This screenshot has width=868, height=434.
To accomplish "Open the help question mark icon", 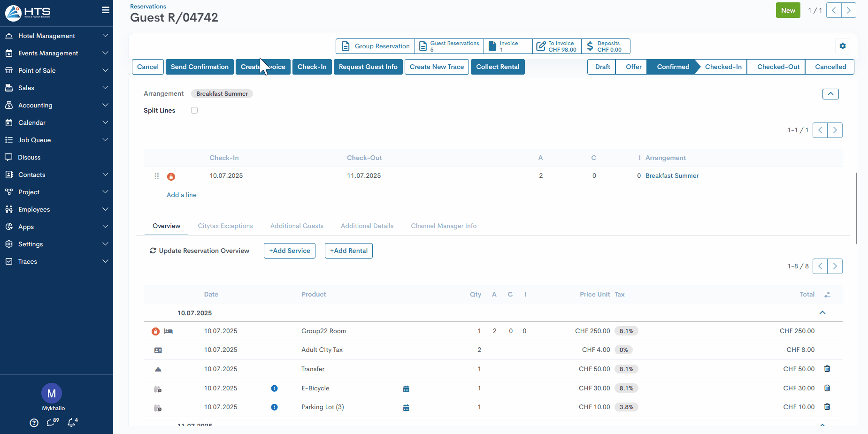I will [x=34, y=423].
